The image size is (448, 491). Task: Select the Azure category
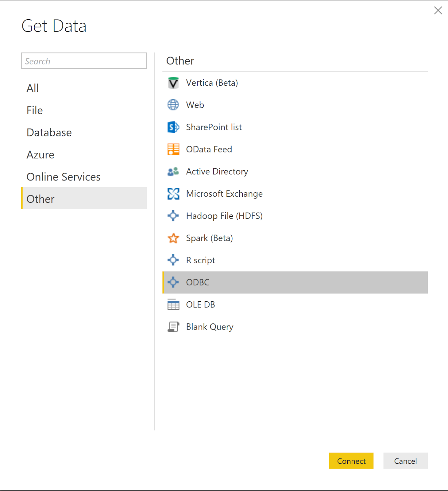41,155
